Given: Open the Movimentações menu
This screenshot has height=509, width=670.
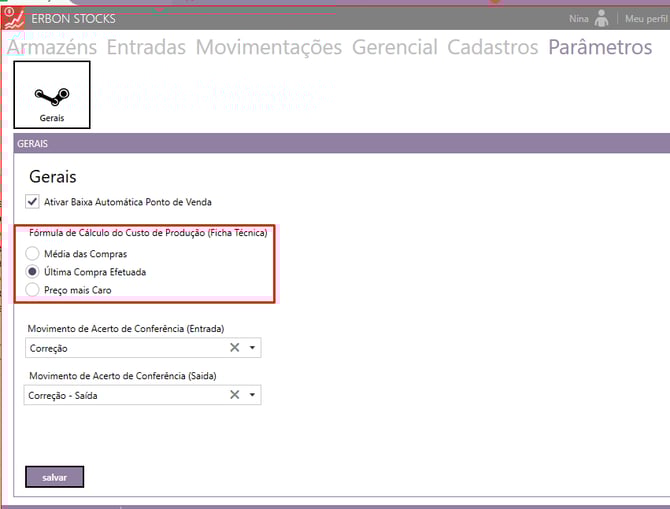Looking at the screenshot, I should click(268, 47).
